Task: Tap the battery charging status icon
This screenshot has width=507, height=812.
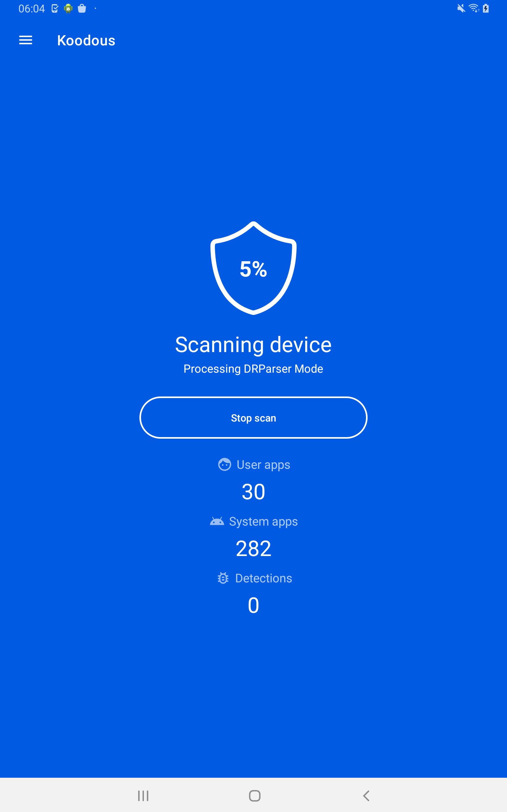Action: [x=485, y=8]
